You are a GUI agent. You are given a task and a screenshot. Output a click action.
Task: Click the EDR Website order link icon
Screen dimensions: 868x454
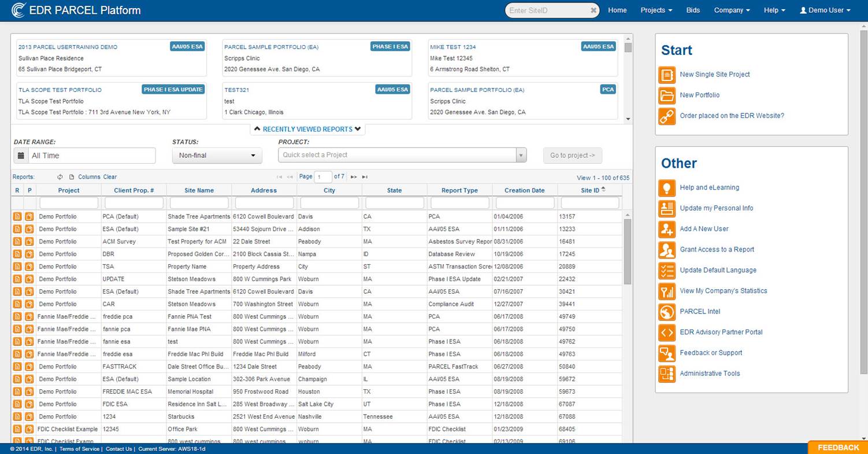click(667, 116)
